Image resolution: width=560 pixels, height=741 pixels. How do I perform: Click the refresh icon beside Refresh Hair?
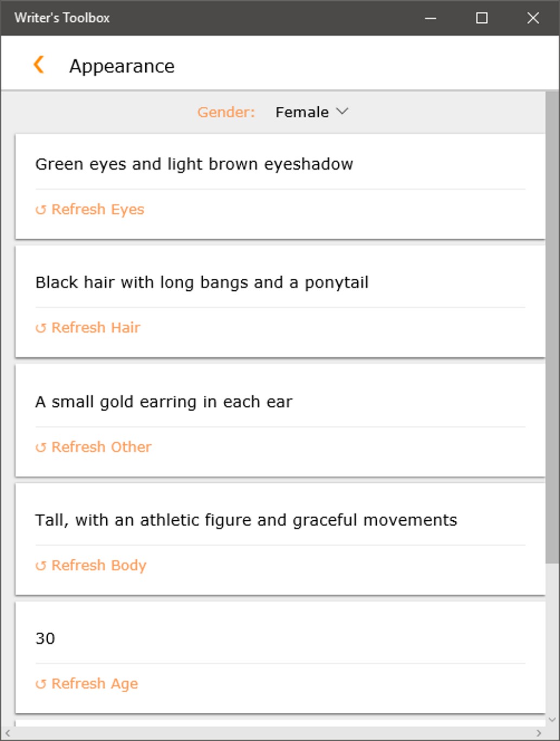tap(41, 328)
